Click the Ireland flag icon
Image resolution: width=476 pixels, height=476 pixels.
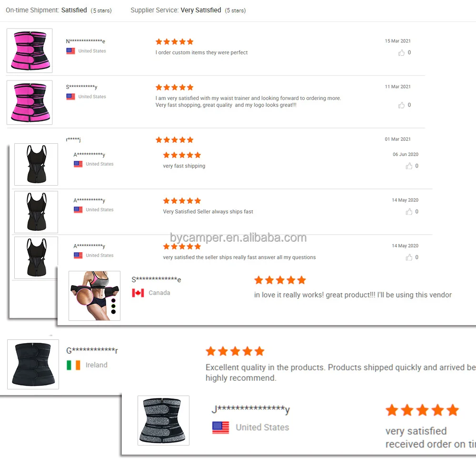tap(73, 365)
